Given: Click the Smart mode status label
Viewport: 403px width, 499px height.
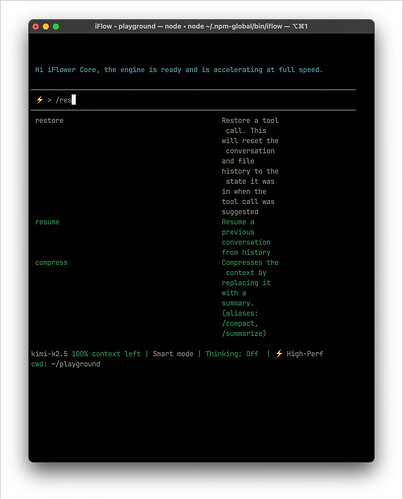Looking at the screenshot, I should coord(173,354).
